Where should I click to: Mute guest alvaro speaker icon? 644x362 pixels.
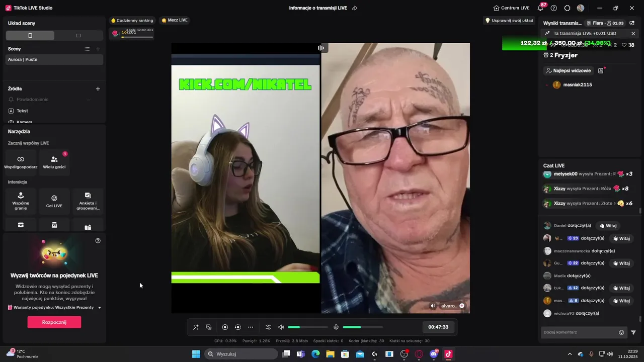point(433,306)
